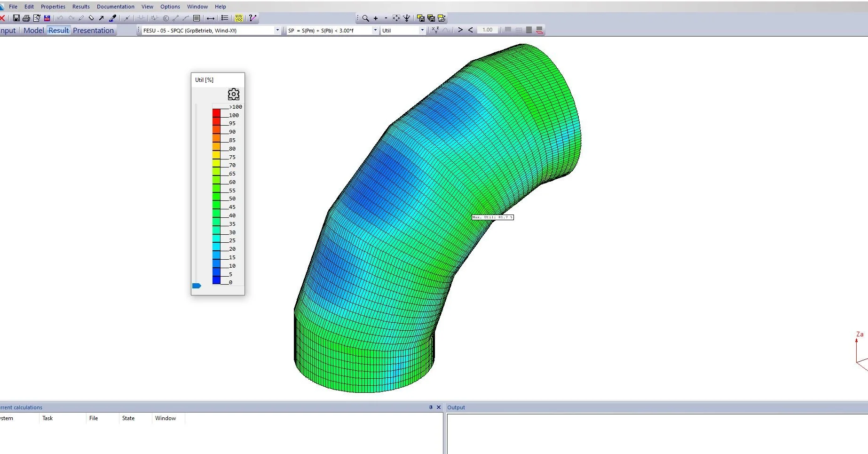Activate the magnifier zoom tool
868x454 pixels.
coord(365,18)
